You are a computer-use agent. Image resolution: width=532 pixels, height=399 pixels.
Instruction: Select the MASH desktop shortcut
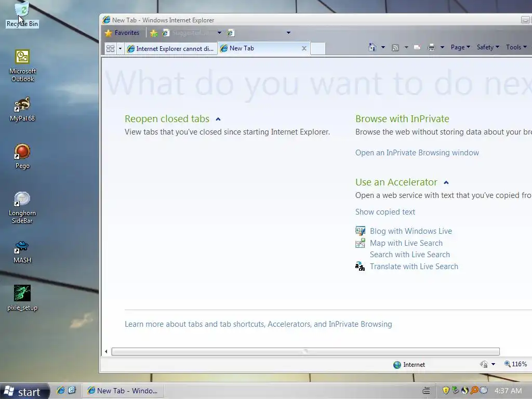pos(22,252)
